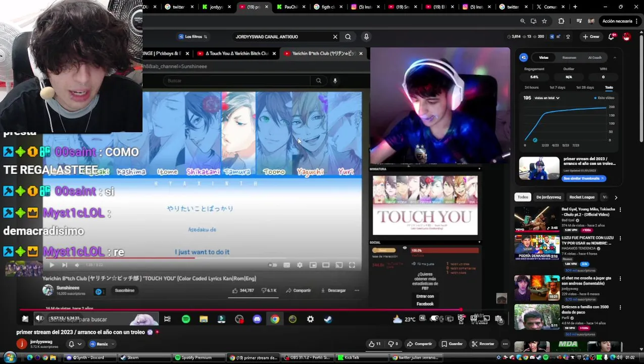Open Los filtros vidIQ filter button
The height and width of the screenshot is (364, 644).
point(193,37)
